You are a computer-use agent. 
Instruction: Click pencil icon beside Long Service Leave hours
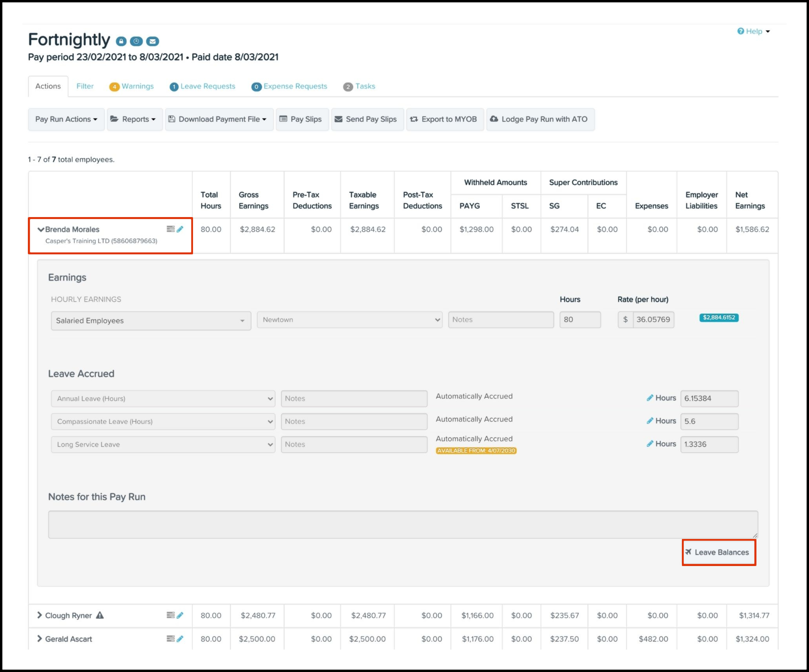650,444
